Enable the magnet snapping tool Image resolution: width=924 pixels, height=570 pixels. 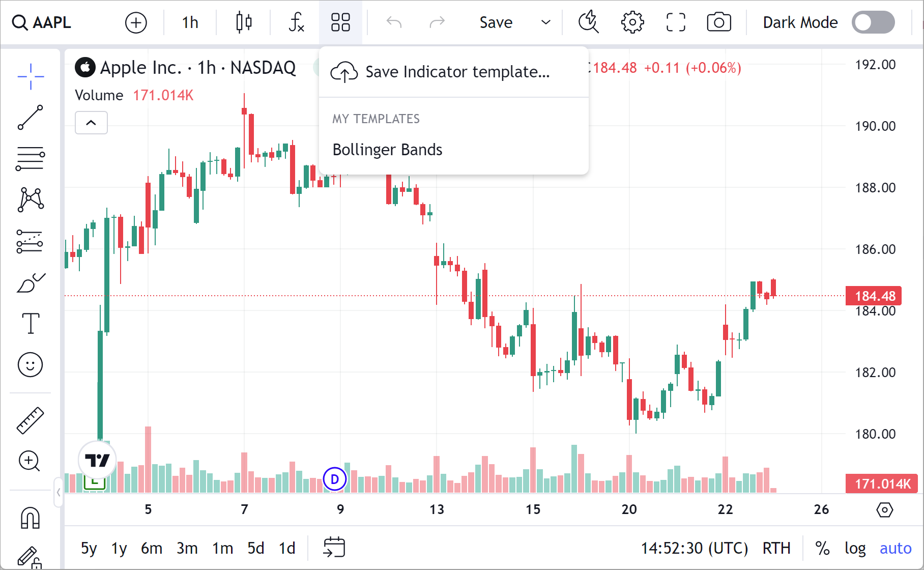tap(30, 517)
